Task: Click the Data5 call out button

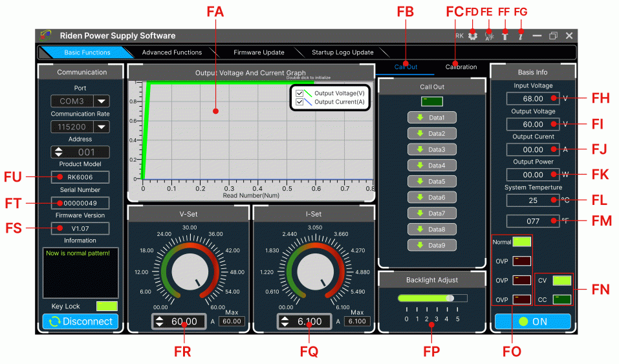Action: (x=431, y=182)
